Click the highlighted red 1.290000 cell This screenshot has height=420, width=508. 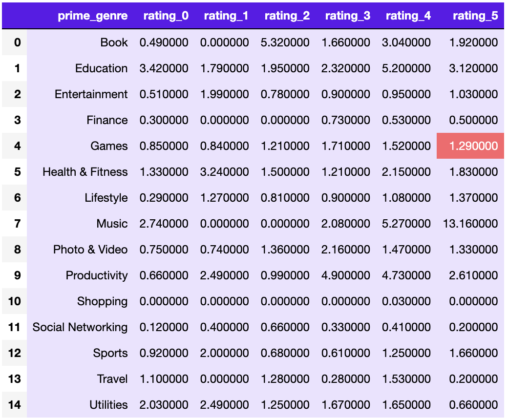(470, 146)
